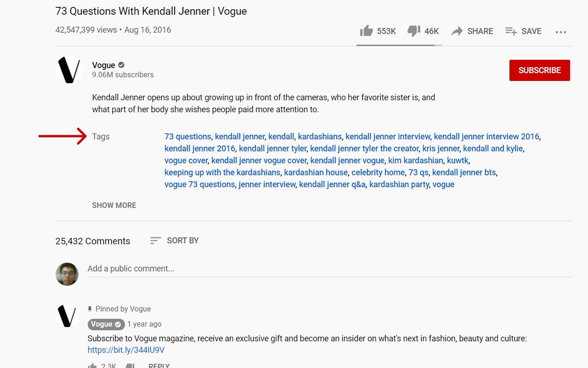Click the user profile picture thumbnail
The width and height of the screenshot is (588, 368).
[x=67, y=274]
